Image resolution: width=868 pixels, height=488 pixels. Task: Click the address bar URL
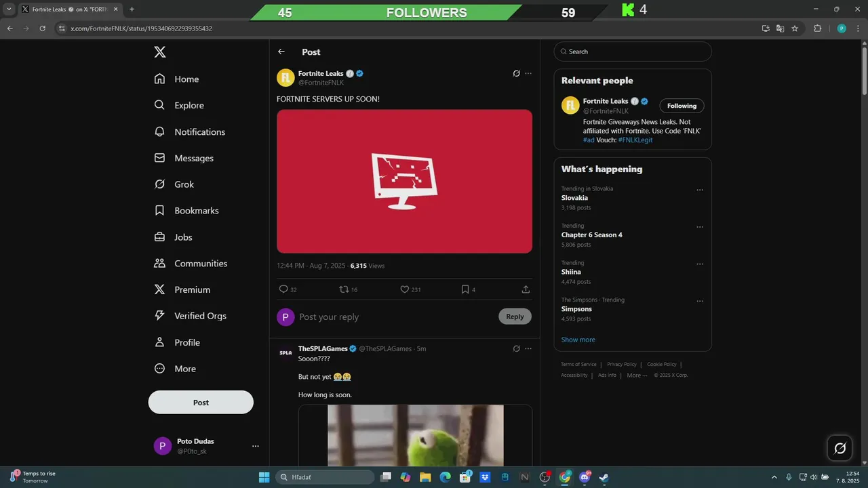pos(142,28)
